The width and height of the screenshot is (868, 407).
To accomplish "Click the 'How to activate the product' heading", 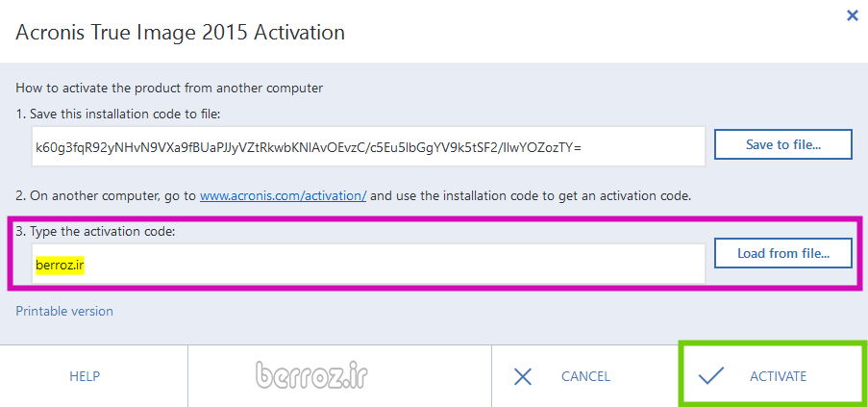I will tap(169, 88).
